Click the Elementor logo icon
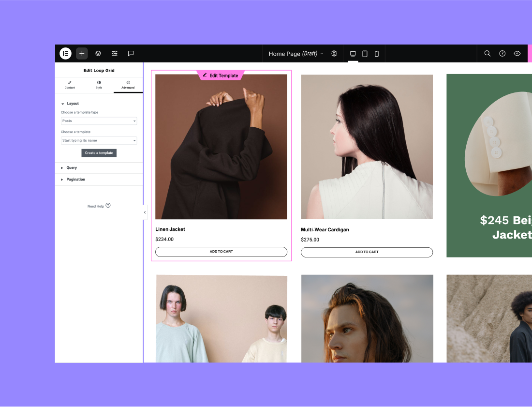The width and height of the screenshot is (532, 407). coord(65,54)
